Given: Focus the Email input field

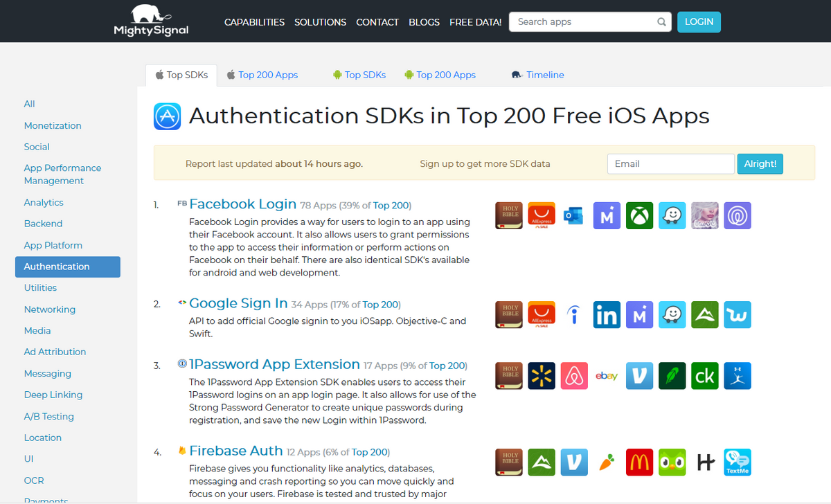Looking at the screenshot, I should (x=670, y=164).
